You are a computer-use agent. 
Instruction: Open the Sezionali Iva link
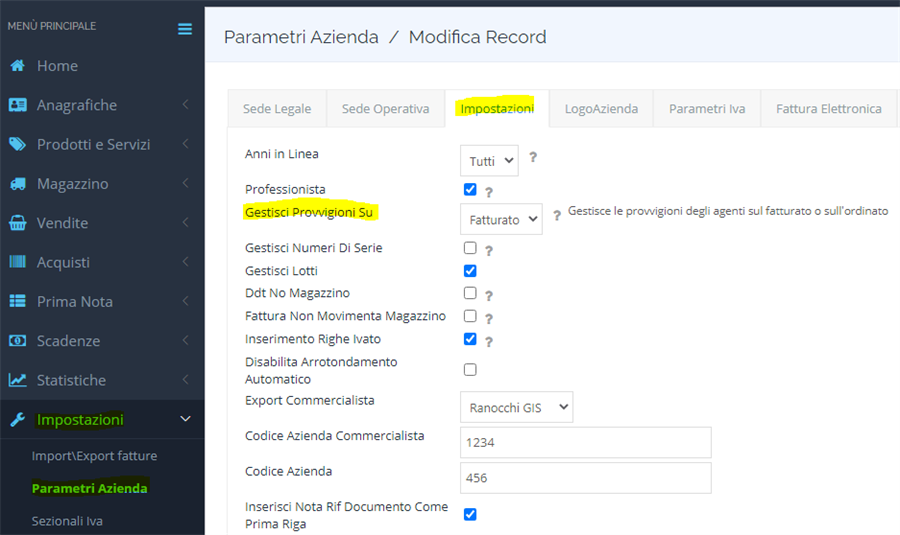(x=67, y=521)
